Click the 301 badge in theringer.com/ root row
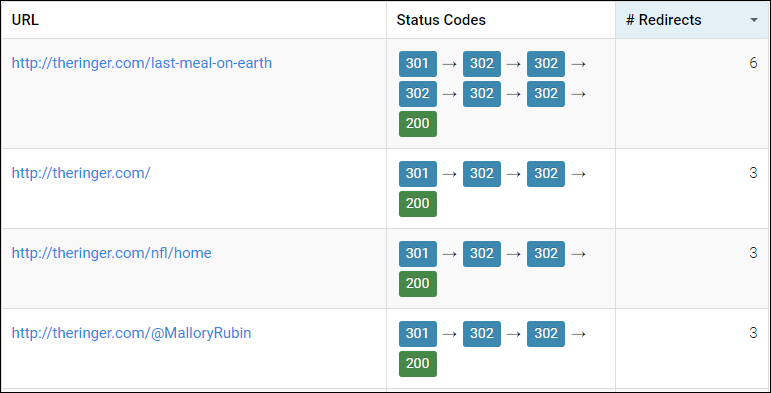This screenshot has height=393, width=771. click(x=417, y=174)
